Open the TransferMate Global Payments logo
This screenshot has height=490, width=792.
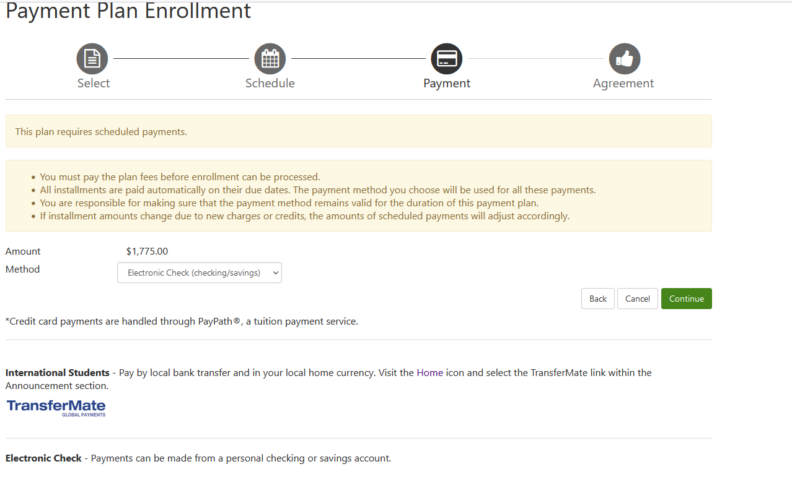pyautogui.click(x=56, y=407)
